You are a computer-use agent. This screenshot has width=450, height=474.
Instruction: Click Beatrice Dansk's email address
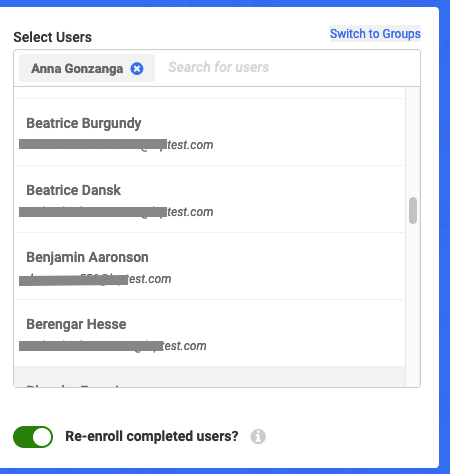[116, 212]
